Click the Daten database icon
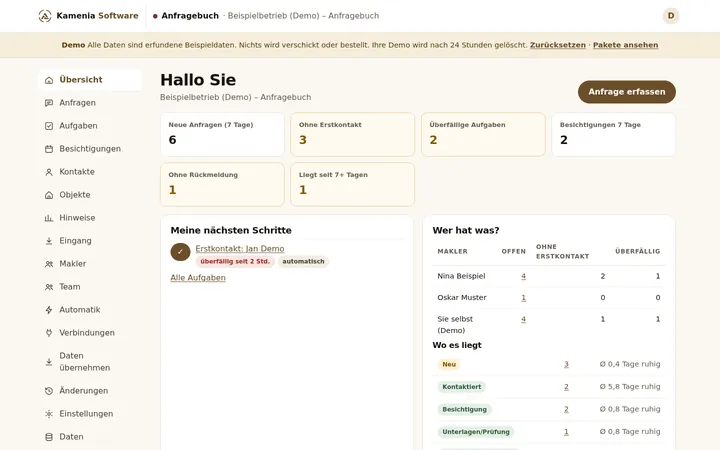Viewport: 720px width, 450px height. [x=49, y=437]
